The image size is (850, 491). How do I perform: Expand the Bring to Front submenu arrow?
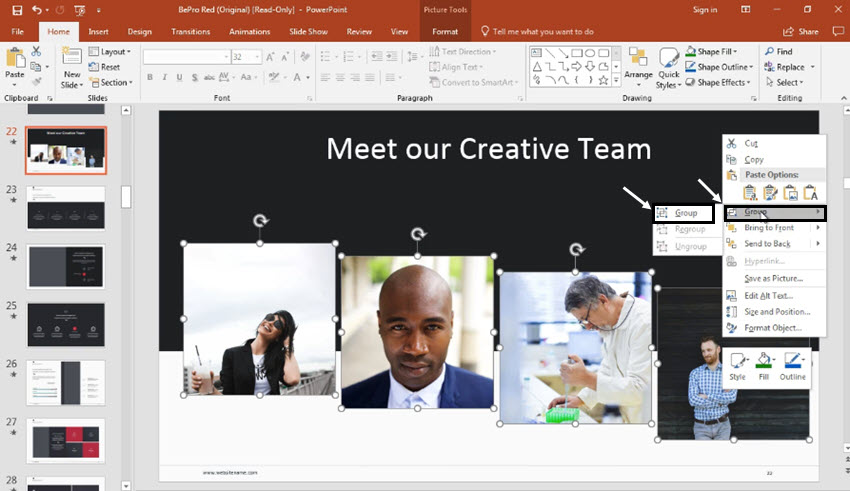(x=818, y=228)
